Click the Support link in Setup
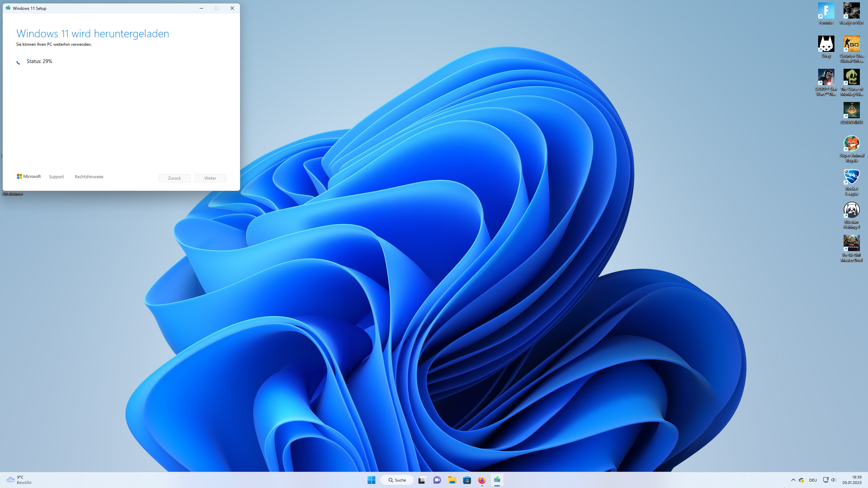The height and width of the screenshot is (488, 868). 56,177
